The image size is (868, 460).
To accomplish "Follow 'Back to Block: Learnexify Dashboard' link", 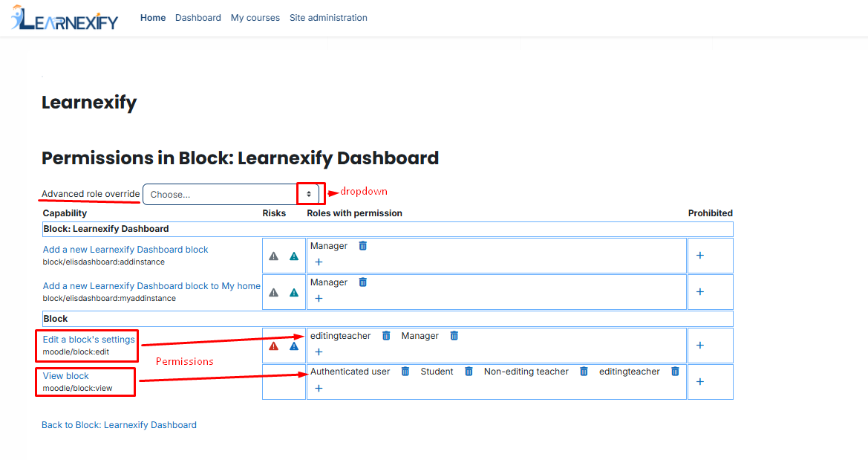I will pyautogui.click(x=119, y=425).
